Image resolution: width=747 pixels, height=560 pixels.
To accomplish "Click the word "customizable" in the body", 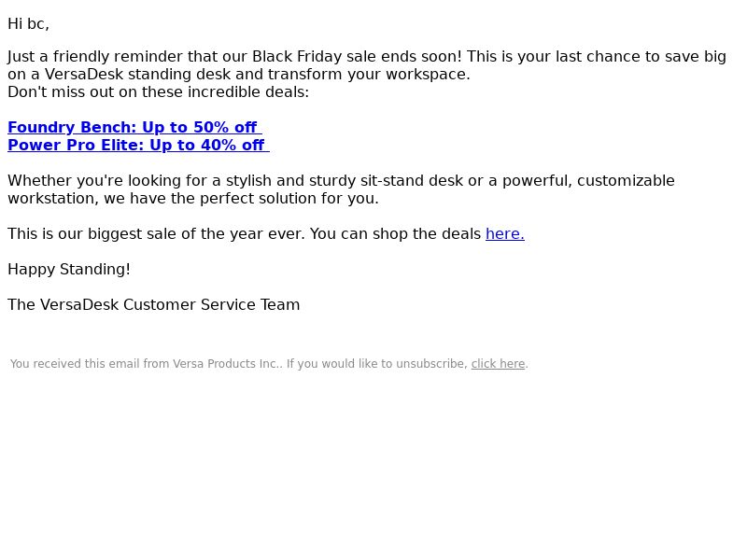I will (x=626, y=181).
